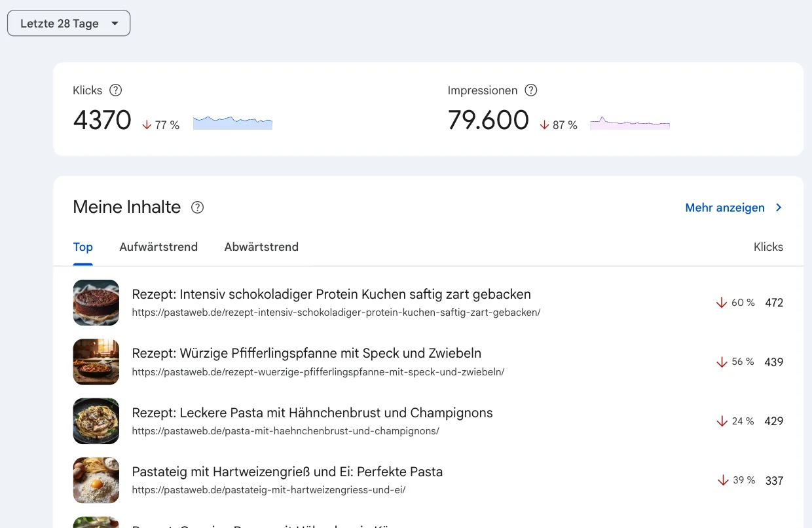Click the 77 % decrease indicator
The image size is (812, 528).
pos(161,125)
